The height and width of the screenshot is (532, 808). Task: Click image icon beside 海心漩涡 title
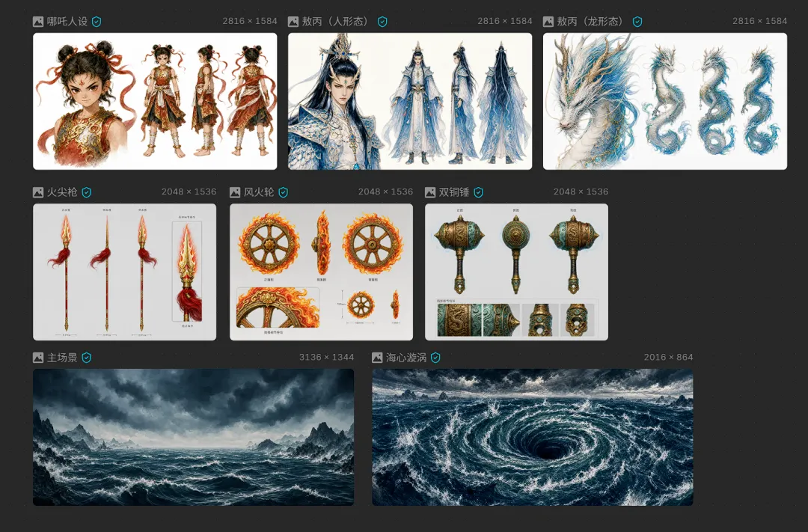pos(377,358)
